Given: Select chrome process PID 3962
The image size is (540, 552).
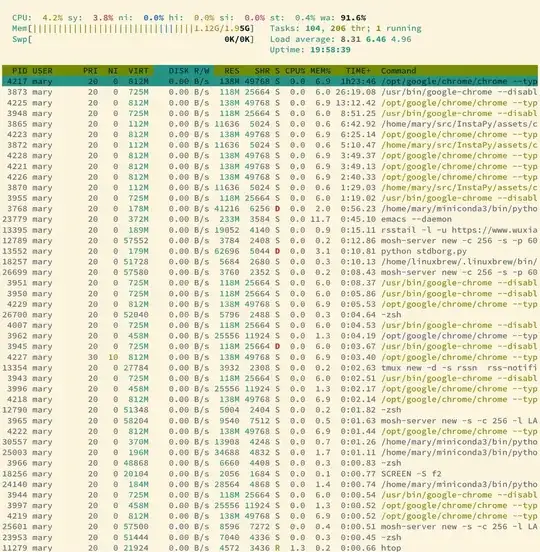Looking at the screenshot, I should click(x=270, y=335).
